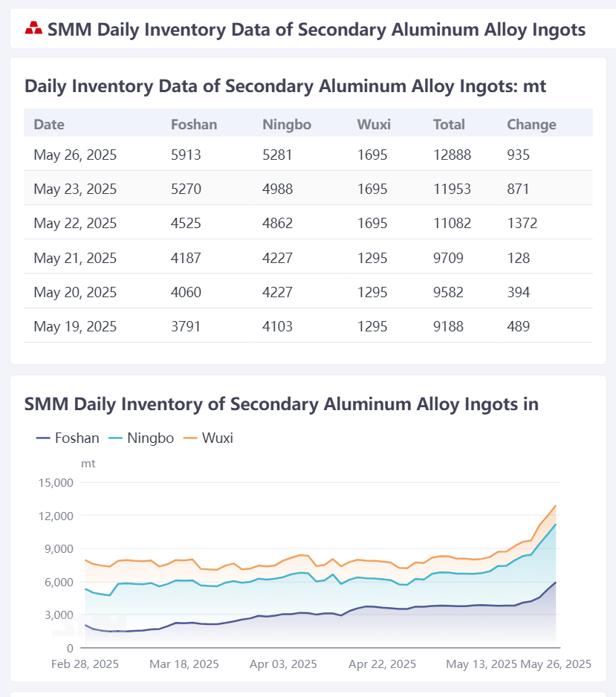Click the 12,000 y-axis label
Screen dimensions: 616x697
[x=56, y=516]
